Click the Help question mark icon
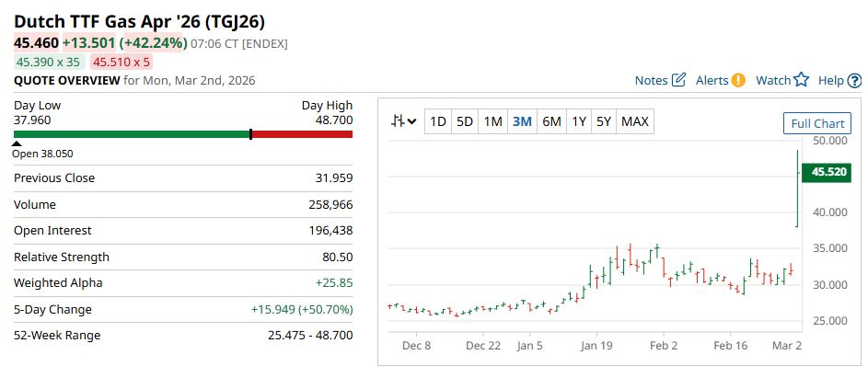Image resolution: width=868 pixels, height=389 pixels. click(853, 80)
